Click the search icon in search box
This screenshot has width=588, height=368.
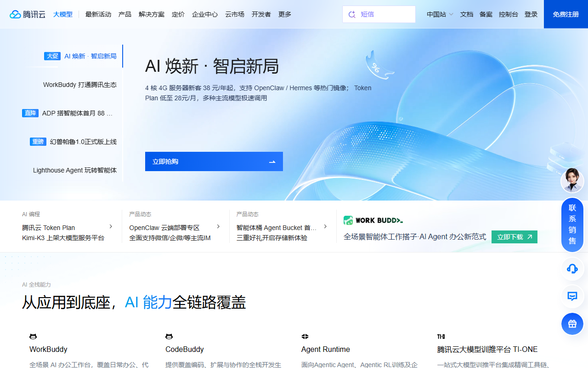(352, 14)
